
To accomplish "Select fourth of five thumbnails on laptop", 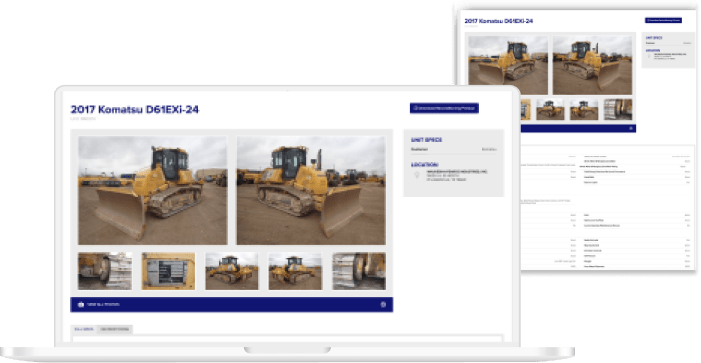I will (295, 271).
